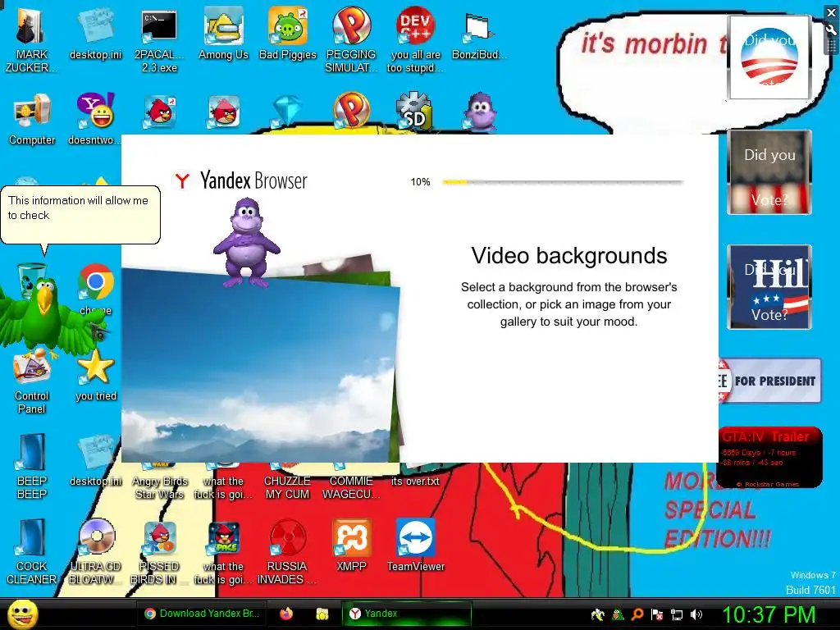Open the top-row desktop.ini file beside MARK ZUCKER...
840x630 pixels.
coord(95,33)
